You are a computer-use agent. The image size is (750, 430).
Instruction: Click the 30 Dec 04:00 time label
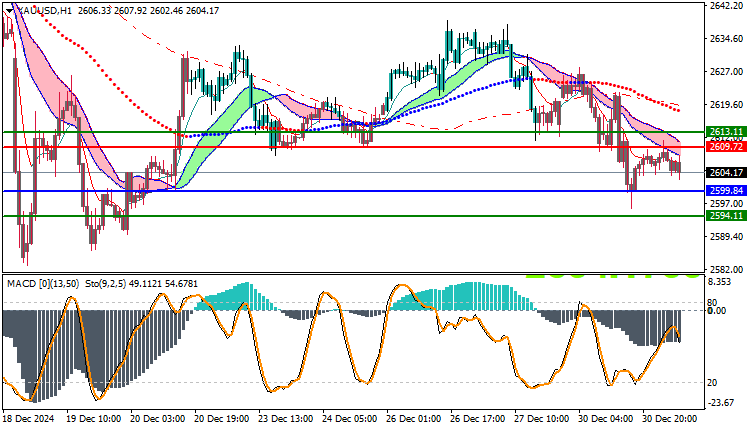coord(607,419)
